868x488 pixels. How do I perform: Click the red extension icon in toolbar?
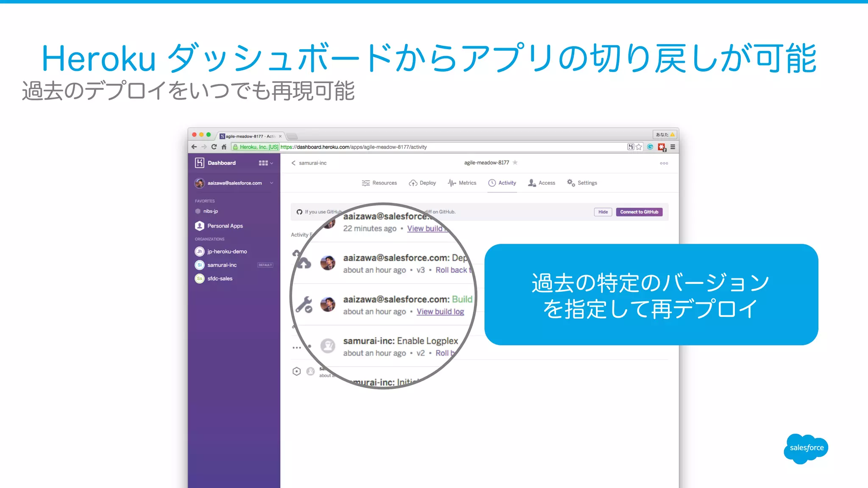pos(662,147)
